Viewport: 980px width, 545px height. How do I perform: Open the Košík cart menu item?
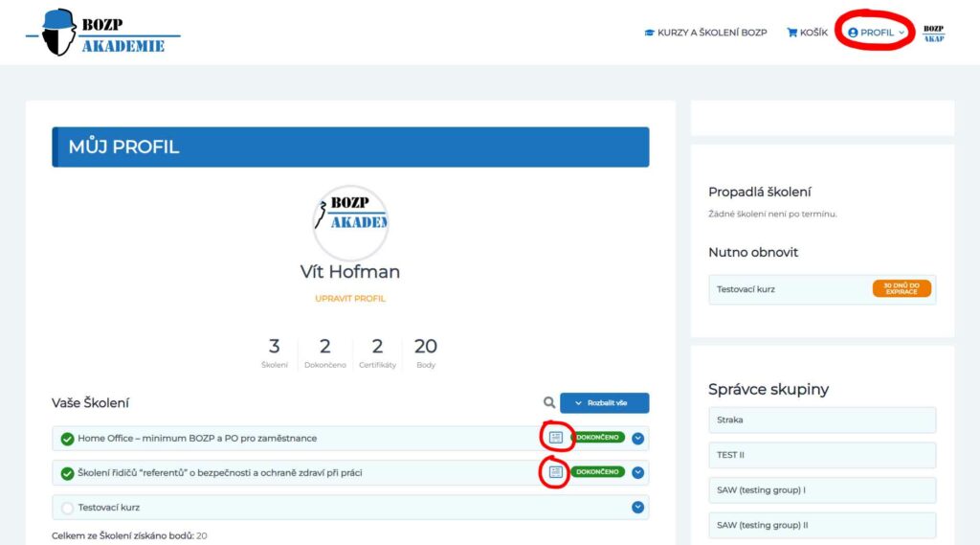tap(807, 33)
